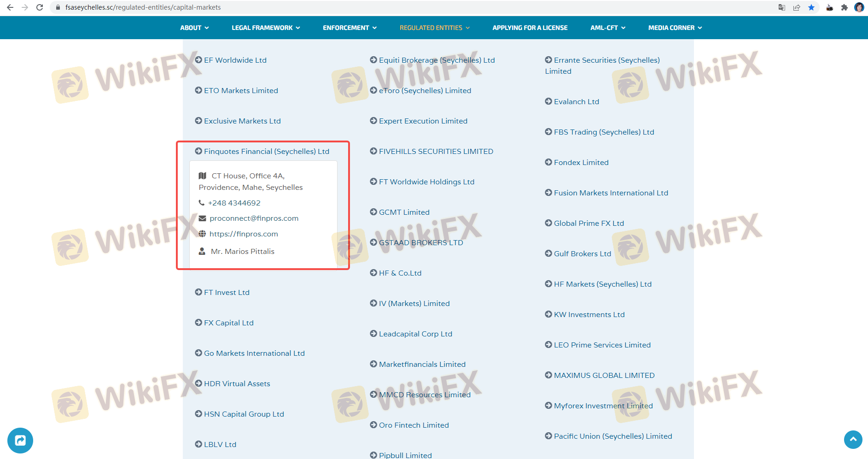Collapse the Finquotes Financial (Seychelles) Ltd entry
868x459 pixels.
(x=266, y=151)
